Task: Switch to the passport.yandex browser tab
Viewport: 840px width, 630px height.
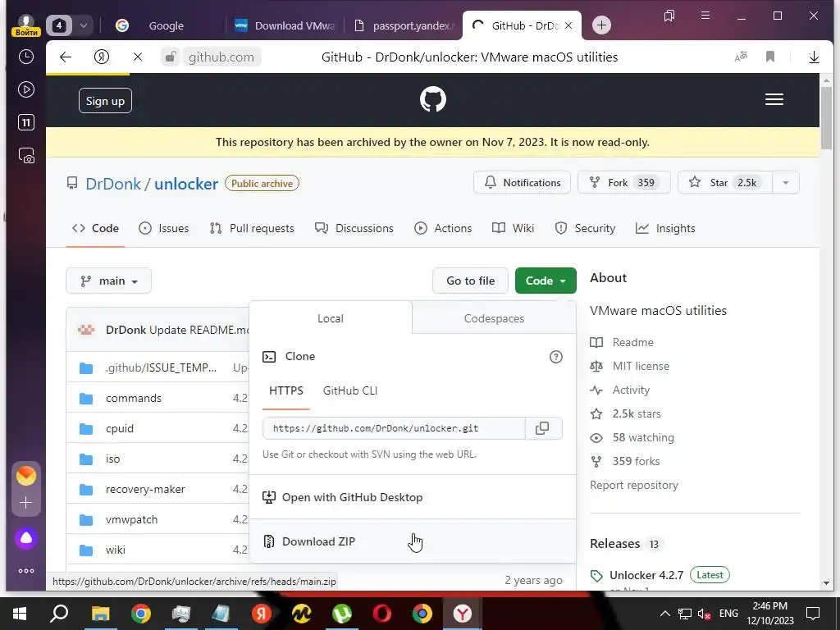Action: tap(405, 25)
